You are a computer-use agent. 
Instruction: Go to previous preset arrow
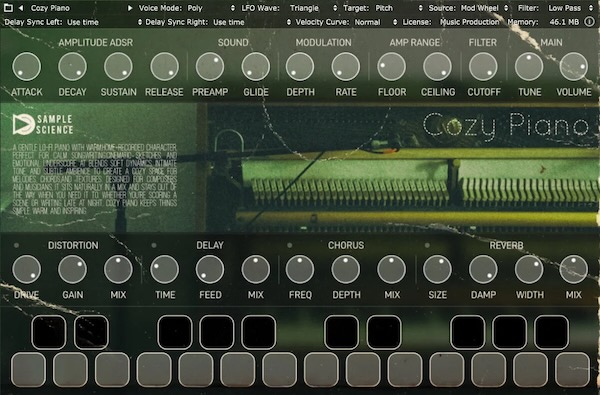pos(21,8)
